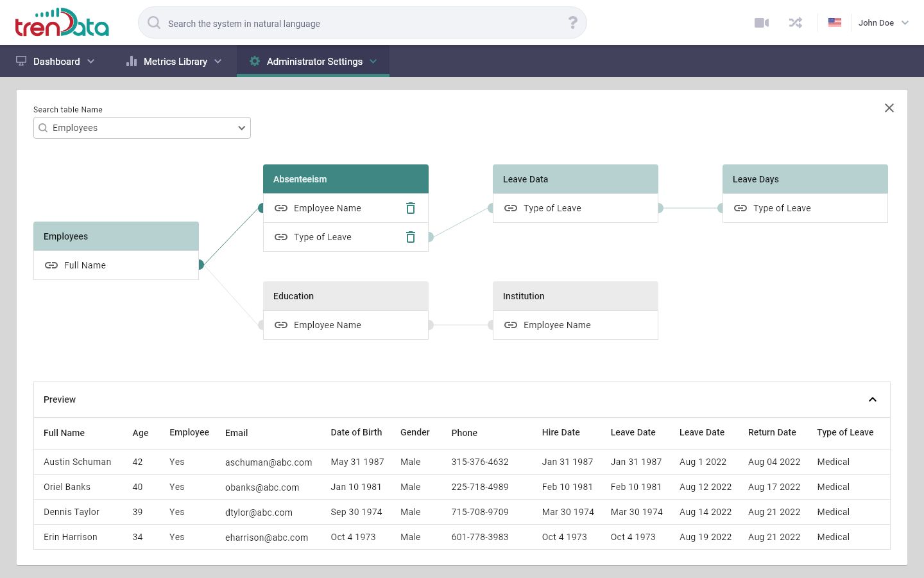
Task: Click the video camera icon in header
Action: [x=762, y=23]
